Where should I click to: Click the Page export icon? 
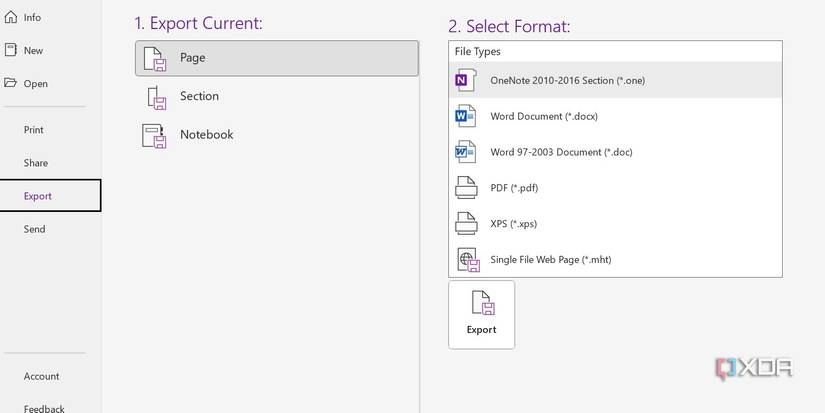click(x=155, y=58)
